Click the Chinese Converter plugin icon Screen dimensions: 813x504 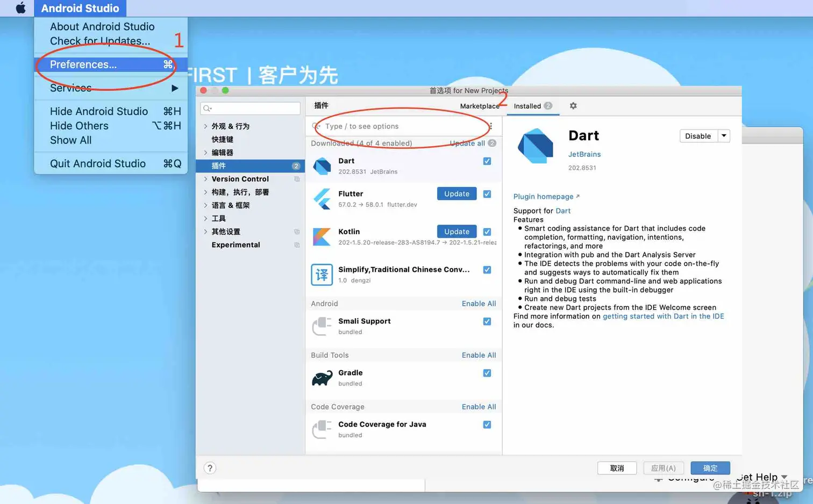(x=322, y=275)
